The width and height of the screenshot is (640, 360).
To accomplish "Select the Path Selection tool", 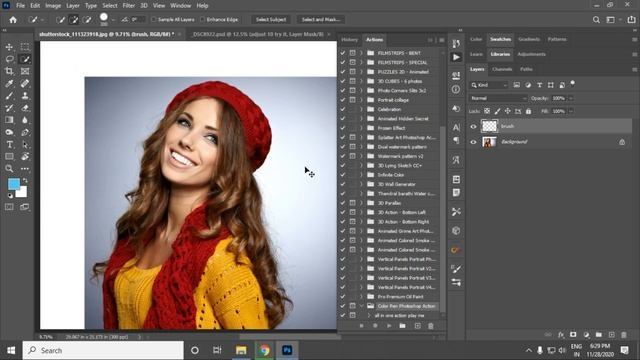I will coord(25,144).
